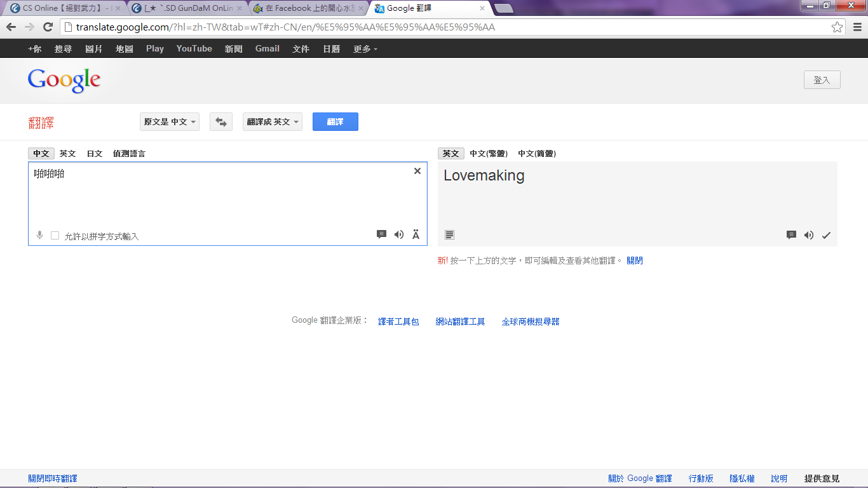The height and width of the screenshot is (488, 868).
Task: Open the 關於 Google 翻譯 footer link
Action: [x=640, y=478]
